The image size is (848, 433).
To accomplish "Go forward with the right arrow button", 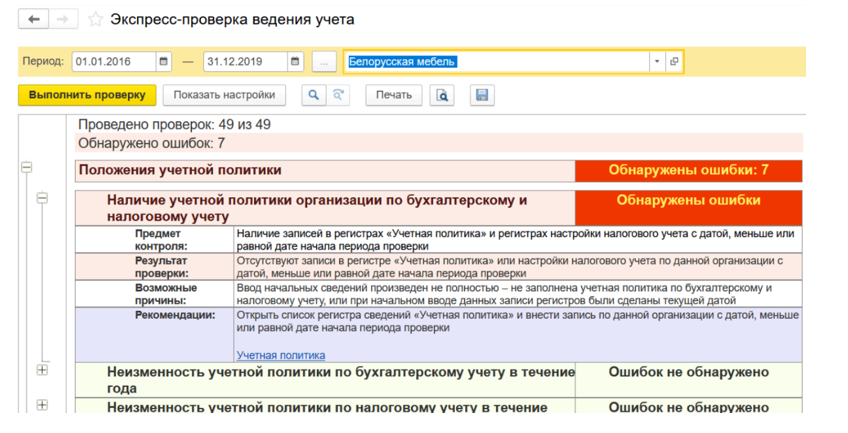I will [63, 19].
